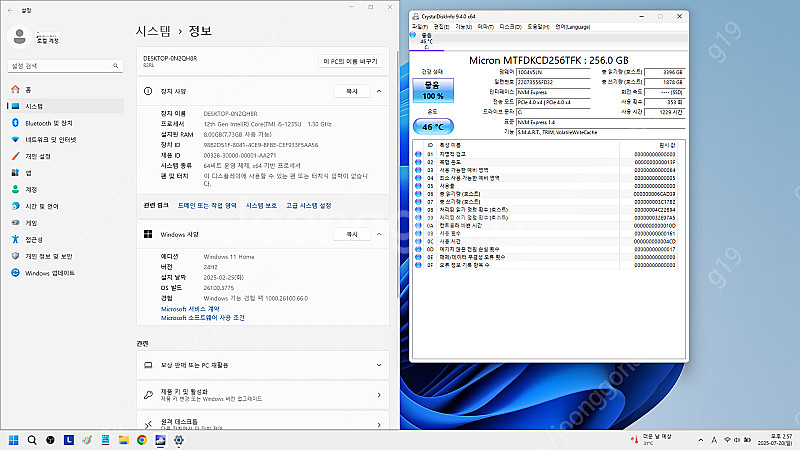Click the Micron MTFDKCD256TFK drive title
800x450 pixels.
(548, 60)
